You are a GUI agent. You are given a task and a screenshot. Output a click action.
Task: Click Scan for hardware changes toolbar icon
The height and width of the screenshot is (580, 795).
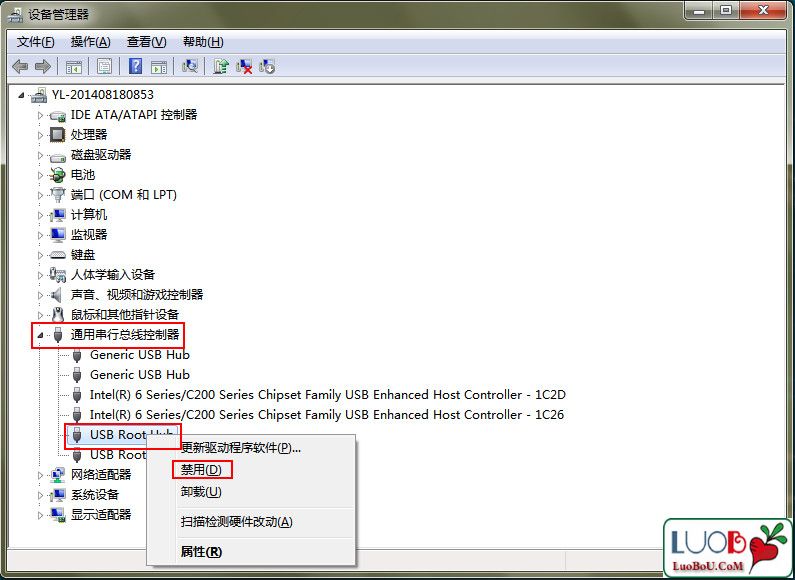pos(189,66)
